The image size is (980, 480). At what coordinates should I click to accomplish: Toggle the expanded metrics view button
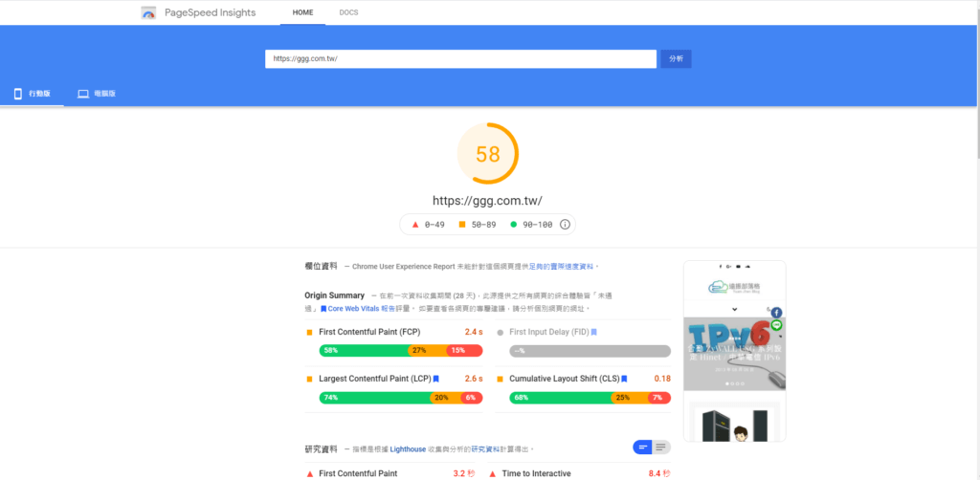pyautogui.click(x=661, y=447)
